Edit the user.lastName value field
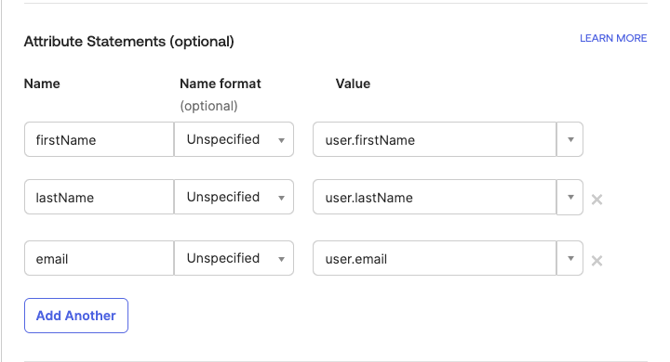The height and width of the screenshot is (362, 670). [x=435, y=197]
